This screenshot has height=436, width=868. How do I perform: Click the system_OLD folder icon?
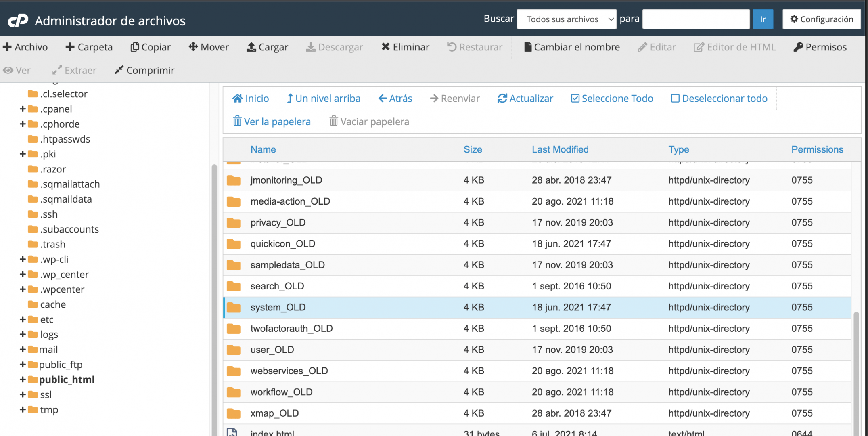[234, 308]
